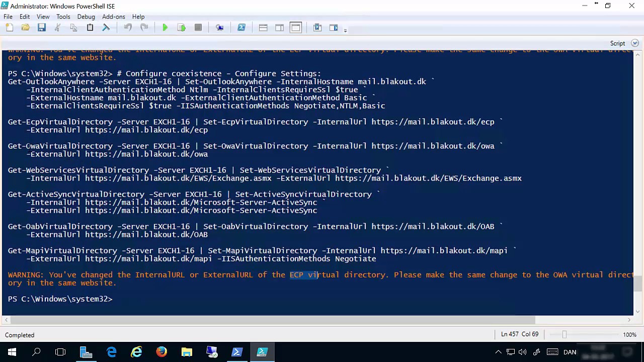Open new remote PowerShell tab icon

[x=220, y=28]
